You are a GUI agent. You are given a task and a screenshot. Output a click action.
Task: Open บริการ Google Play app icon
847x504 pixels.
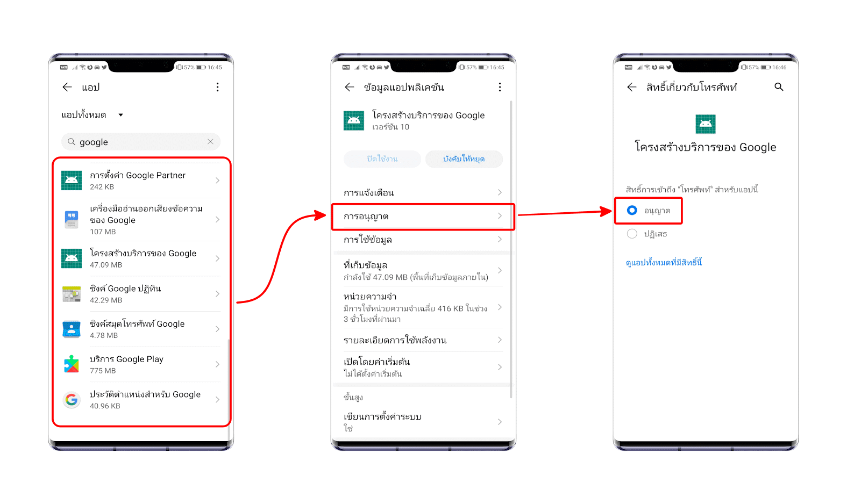click(72, 364)
